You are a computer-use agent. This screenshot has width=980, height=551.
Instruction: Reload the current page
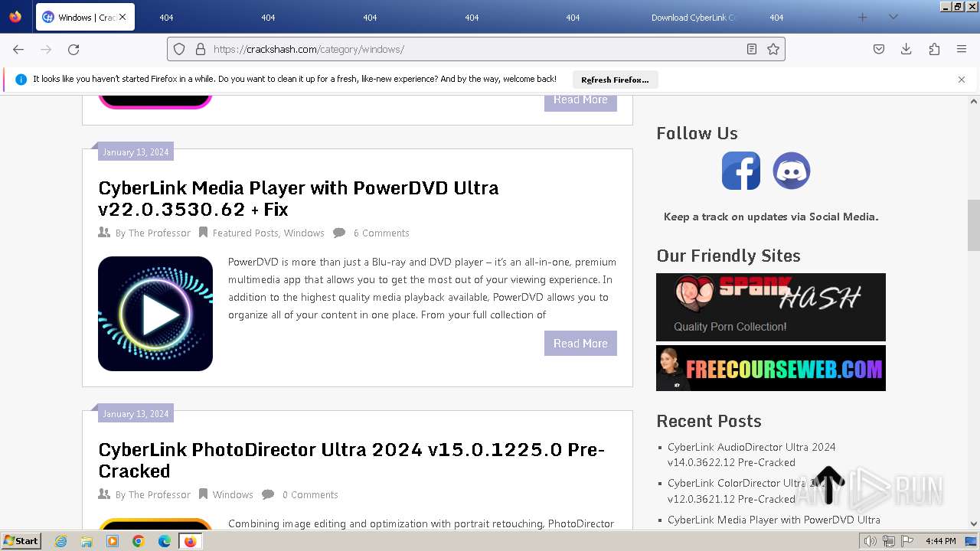click(x=73, y=49)
